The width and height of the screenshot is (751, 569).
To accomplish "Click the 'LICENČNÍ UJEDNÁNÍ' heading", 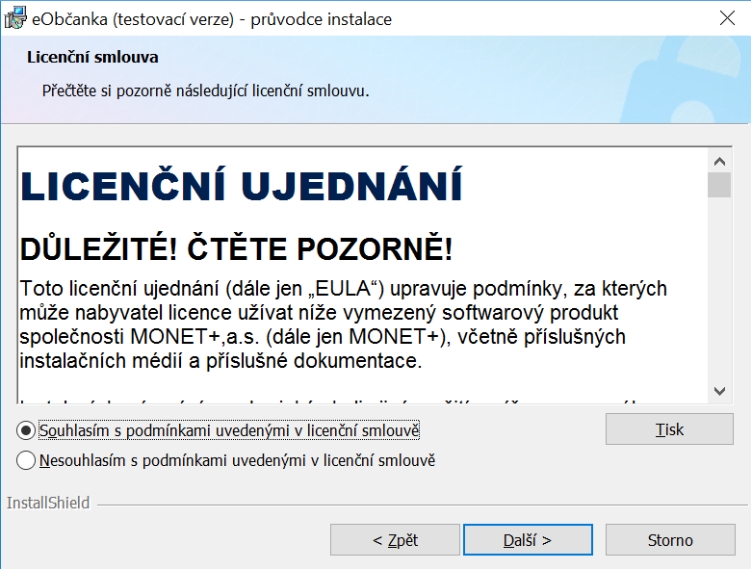I will (x=241, y=184).
